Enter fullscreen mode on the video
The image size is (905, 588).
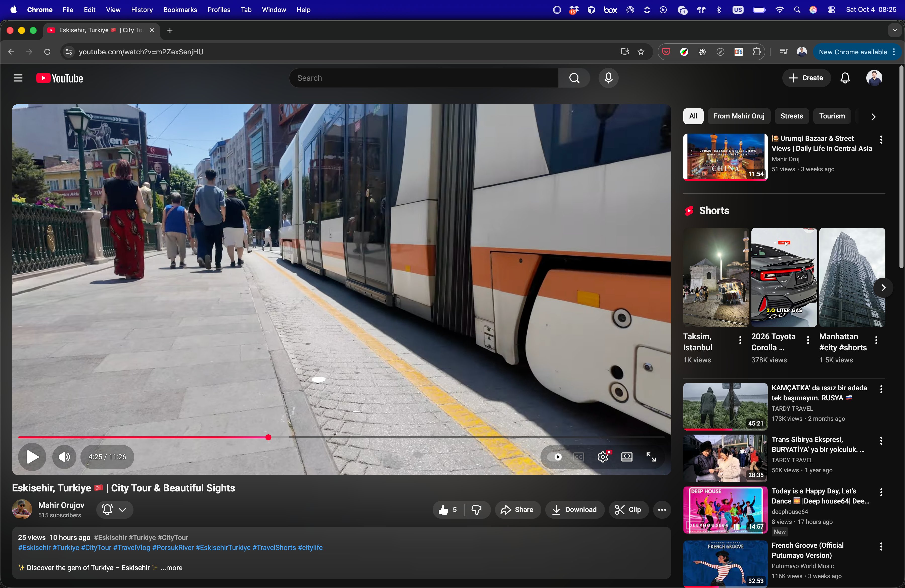pyautogui.click(x=651, y=457)
